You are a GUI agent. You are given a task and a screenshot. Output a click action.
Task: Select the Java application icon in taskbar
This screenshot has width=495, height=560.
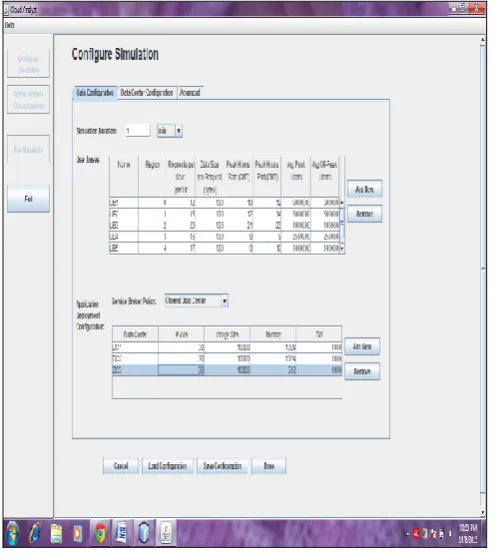(x=166, y=533)
